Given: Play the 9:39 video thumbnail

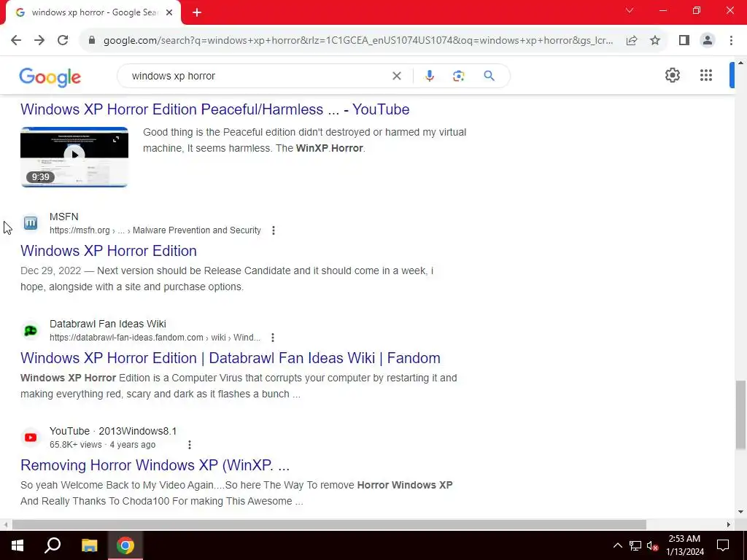Looking at the screenshot, I should (x=74, y=157).
